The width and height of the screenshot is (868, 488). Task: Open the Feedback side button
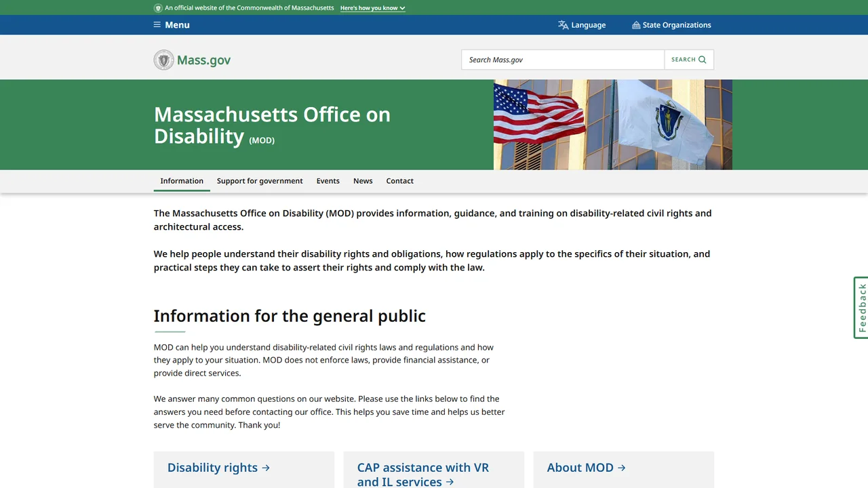(x=861, y=308)
